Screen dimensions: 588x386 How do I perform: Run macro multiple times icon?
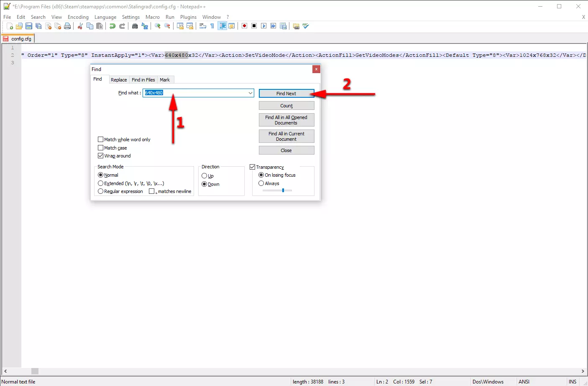(x=274, y=26)
